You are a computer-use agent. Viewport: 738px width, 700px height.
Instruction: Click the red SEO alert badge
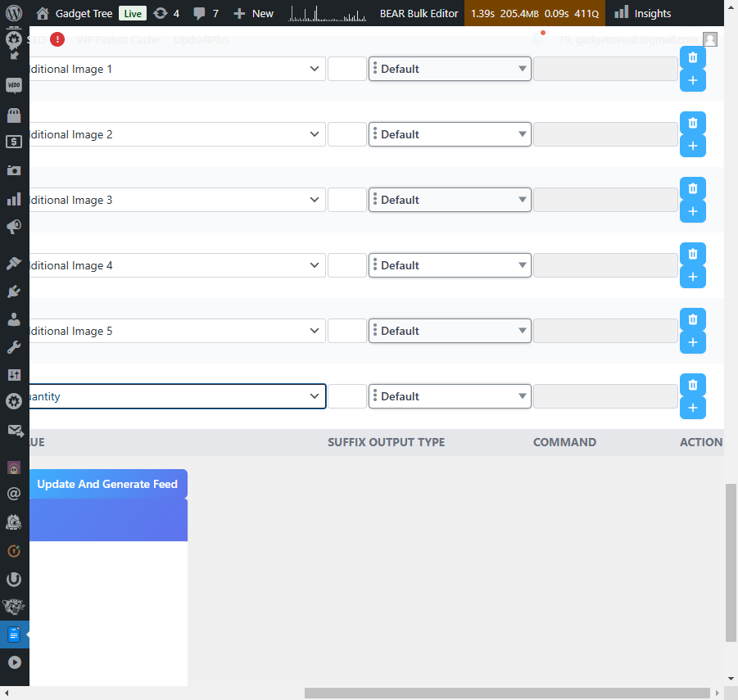click(x=57, y=39)
